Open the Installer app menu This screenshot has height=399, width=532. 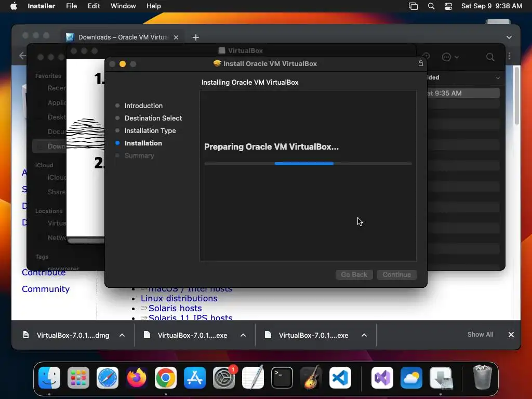(x=41, y=6)
